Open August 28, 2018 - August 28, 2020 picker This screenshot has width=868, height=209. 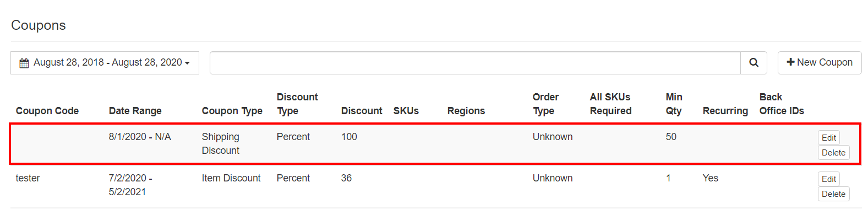pyautogui.click(x=105, y=63)
